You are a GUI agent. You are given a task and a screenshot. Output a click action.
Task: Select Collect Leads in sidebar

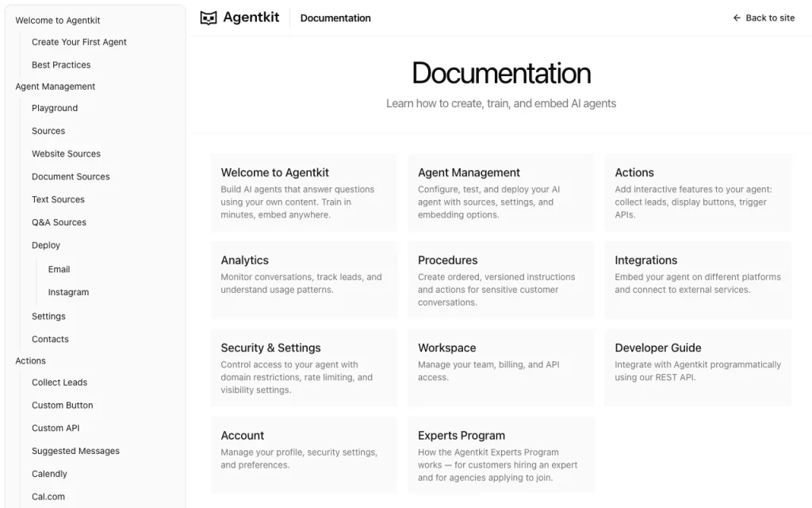tap(59, 383)
